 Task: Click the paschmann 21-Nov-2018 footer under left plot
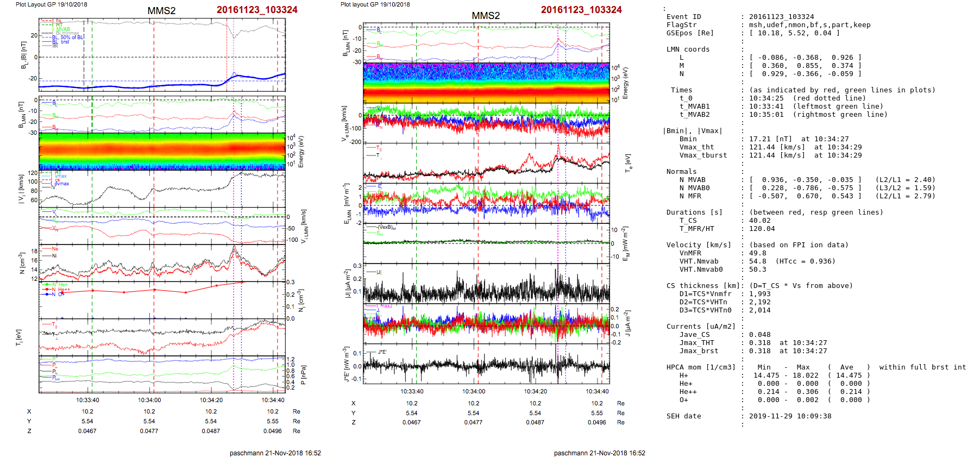point(275,453)
